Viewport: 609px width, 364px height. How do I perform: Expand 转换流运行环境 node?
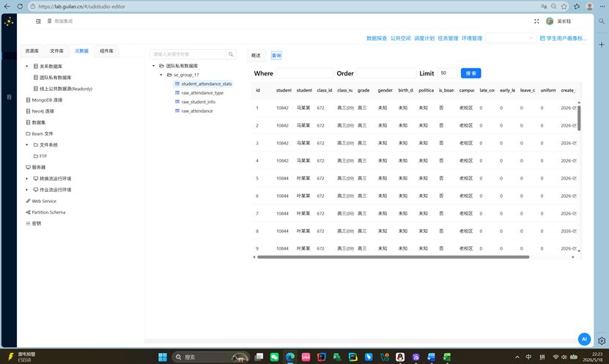27,179
